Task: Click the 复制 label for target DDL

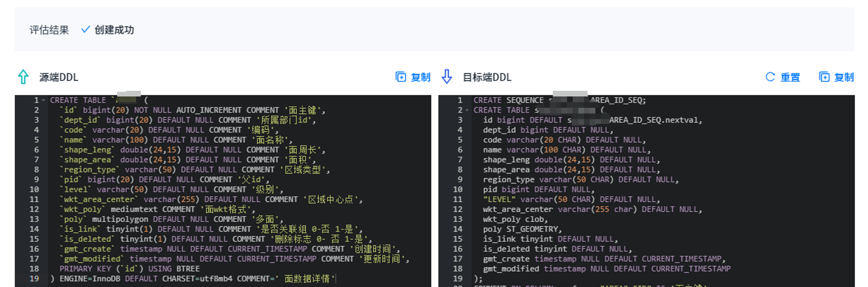Action: point(844,77)
